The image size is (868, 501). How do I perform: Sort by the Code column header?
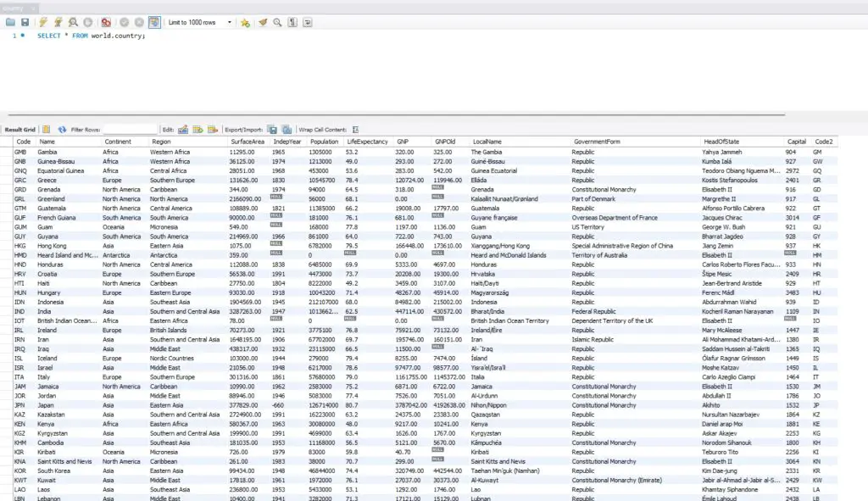24,142
